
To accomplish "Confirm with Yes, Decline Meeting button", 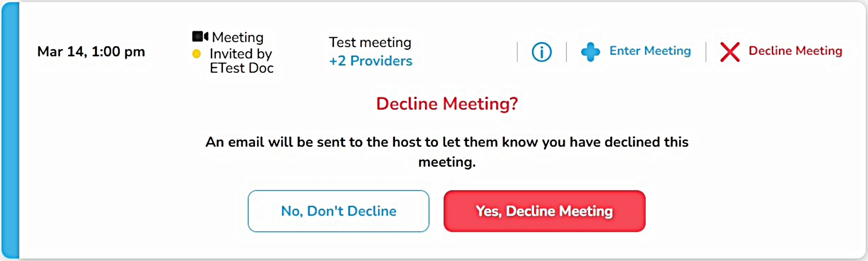I will [x=544, y=211].
